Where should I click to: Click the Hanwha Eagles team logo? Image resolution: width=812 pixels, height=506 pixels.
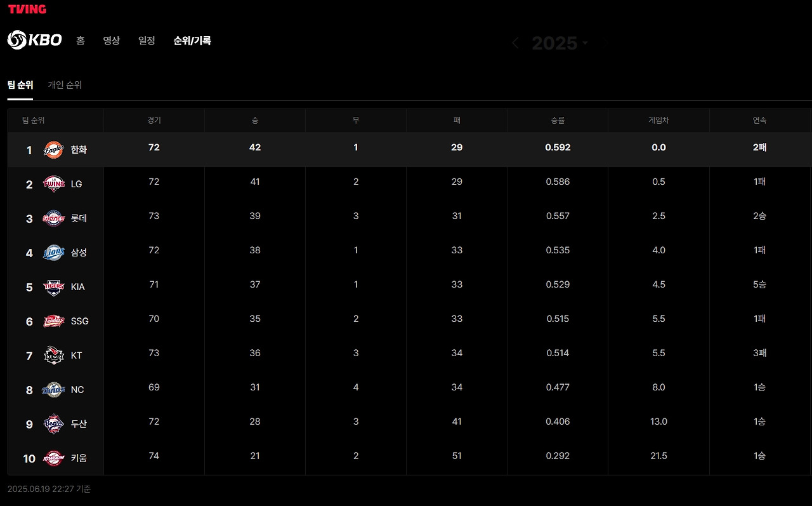[x=53, y=150]
